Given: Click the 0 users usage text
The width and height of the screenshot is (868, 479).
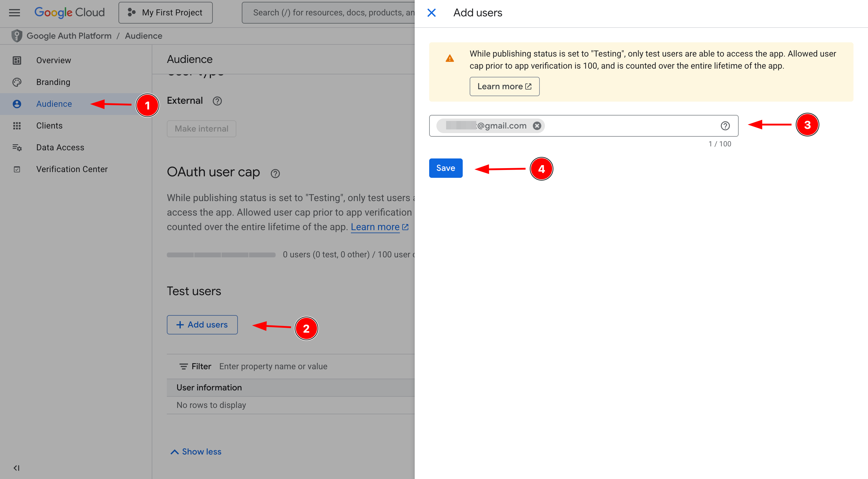Looking at the screenshot, I should tap(348, 255).
